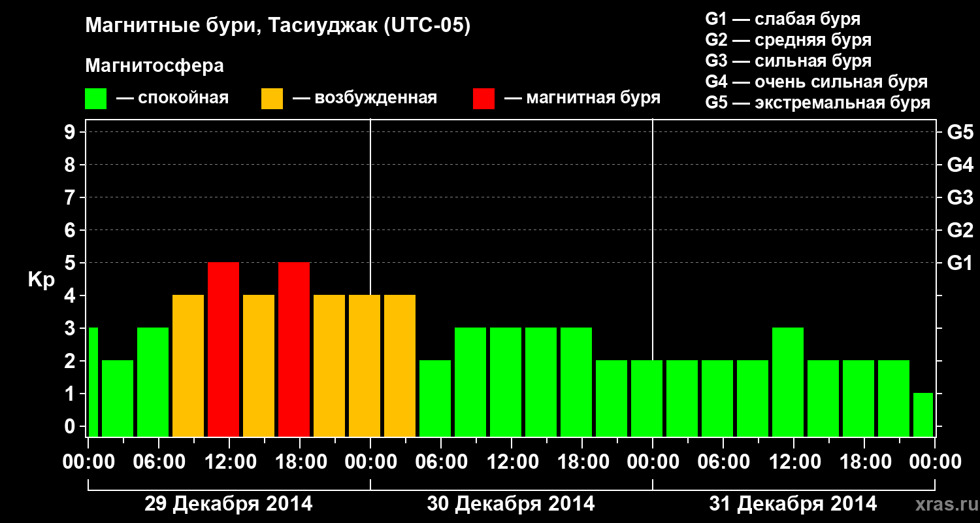This screenshot has height=523, width=980.
Task: Click the 'G4' label on the right axis
Action: pyautogui.click(x=960, y=165)
